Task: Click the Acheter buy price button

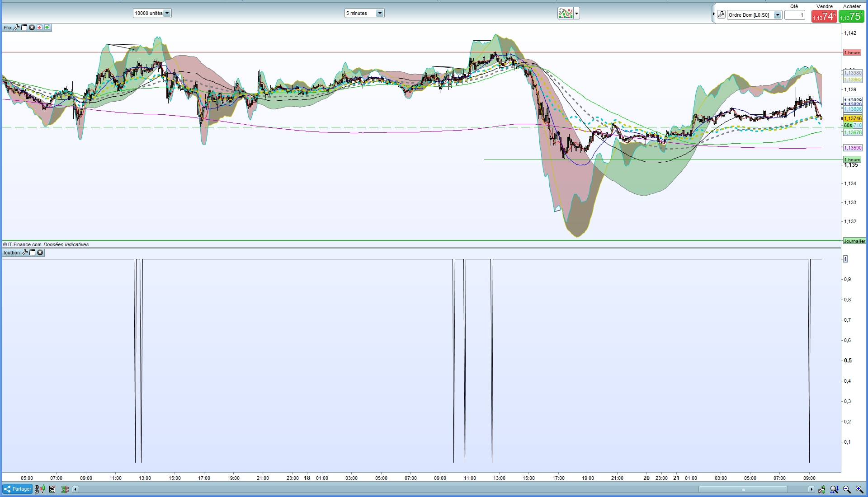Action: point(851,17)
